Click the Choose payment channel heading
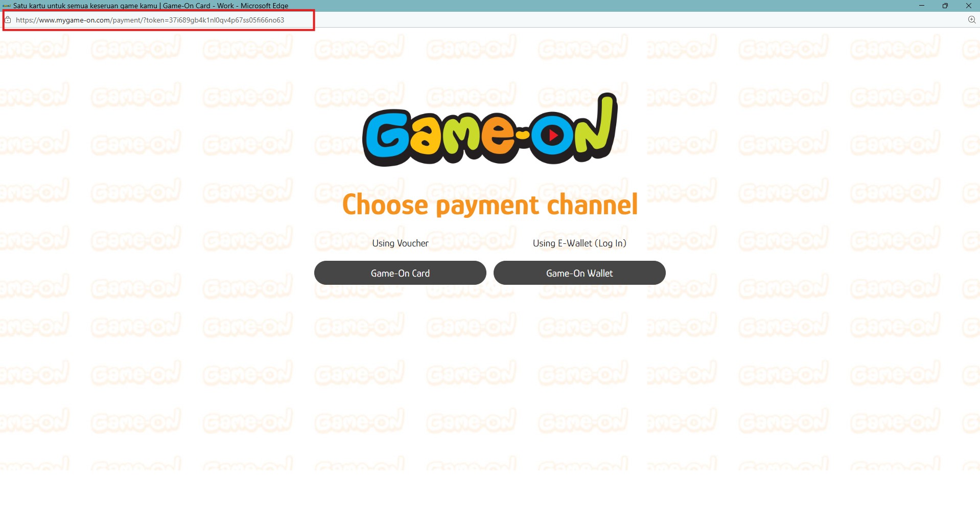980x521 pixels. pyautogui.click(x=490, y=205)
